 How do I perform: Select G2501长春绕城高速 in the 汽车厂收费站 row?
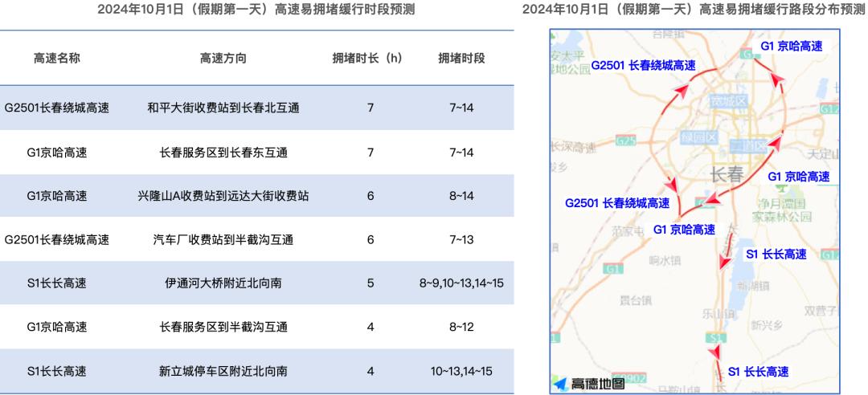pos(56,239)
